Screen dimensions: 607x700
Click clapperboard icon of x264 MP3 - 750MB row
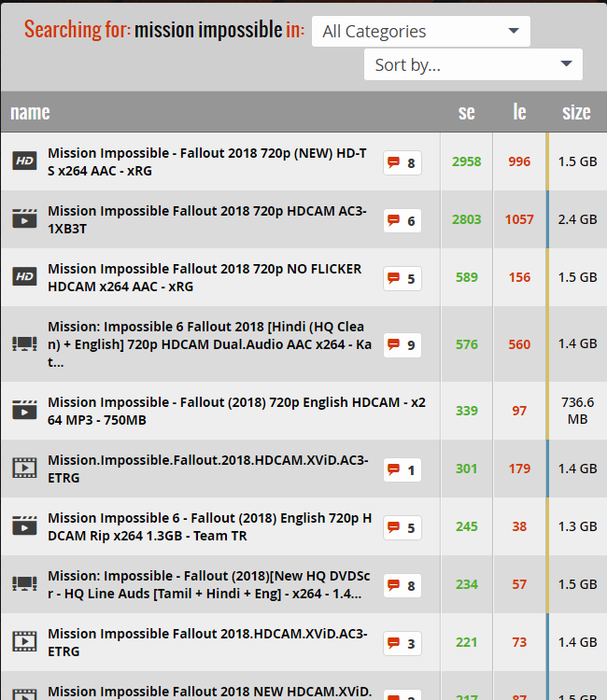(x=24, y=411)
